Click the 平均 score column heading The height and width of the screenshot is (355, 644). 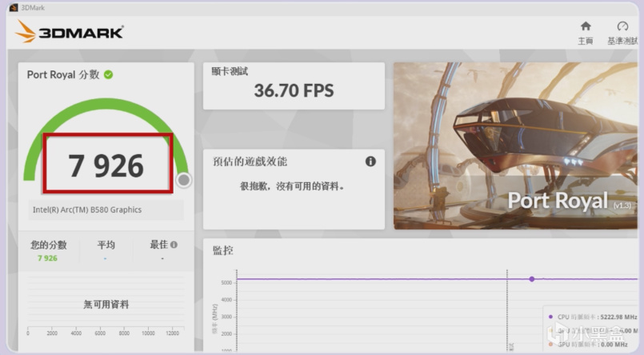coord(106,245)
